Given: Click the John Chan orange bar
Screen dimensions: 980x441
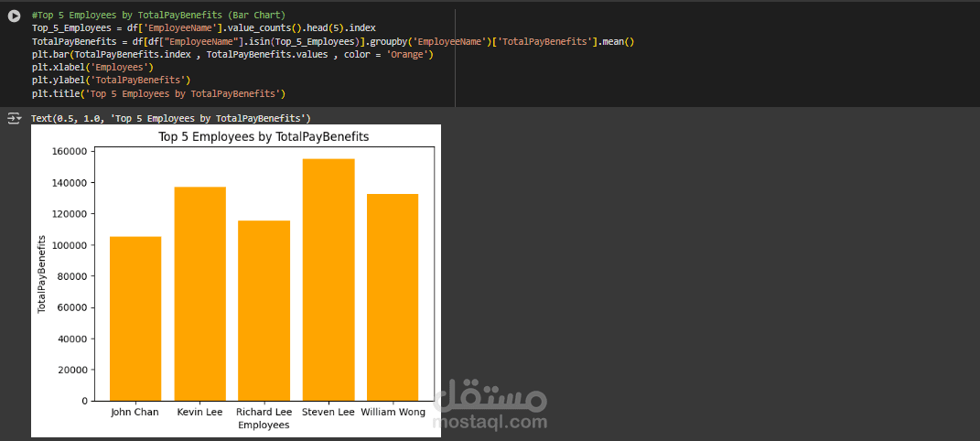Looking at the screenshot, I should [135, 318].
